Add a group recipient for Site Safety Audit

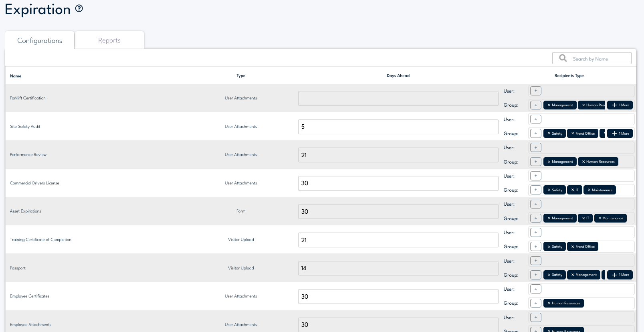[x=535, y=134]
